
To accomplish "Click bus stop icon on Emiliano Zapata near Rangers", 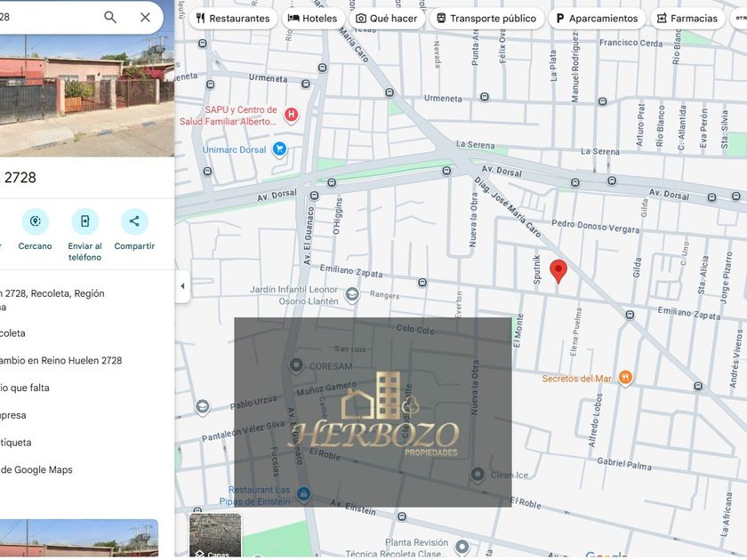I will tap(422, 283).
